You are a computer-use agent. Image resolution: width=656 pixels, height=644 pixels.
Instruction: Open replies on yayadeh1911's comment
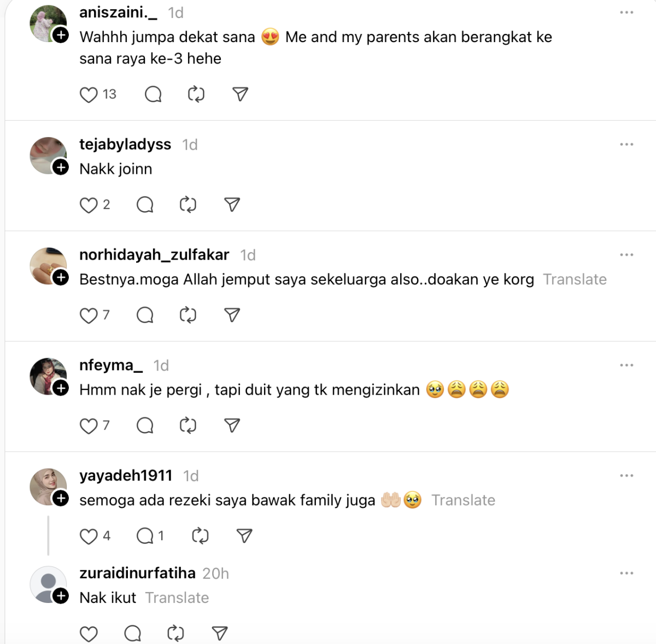pyautogui.click(x=145, y=536)
